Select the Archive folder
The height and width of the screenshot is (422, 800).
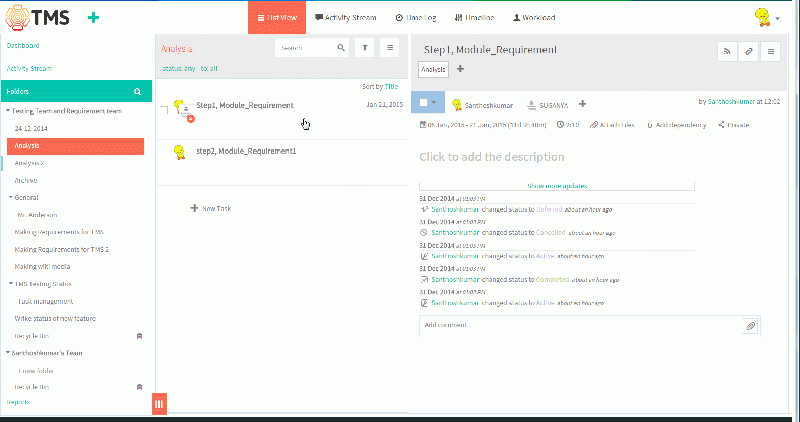click(x=26, y=180)
